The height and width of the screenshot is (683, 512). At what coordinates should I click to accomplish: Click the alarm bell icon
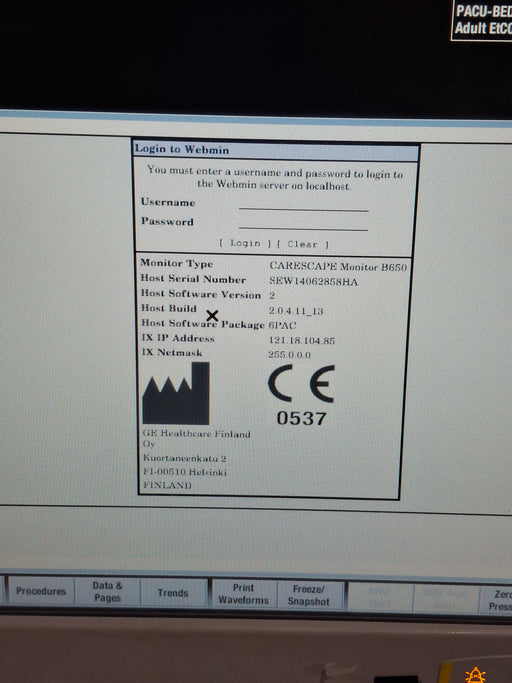pyautogui.click(x=475, y=675)
